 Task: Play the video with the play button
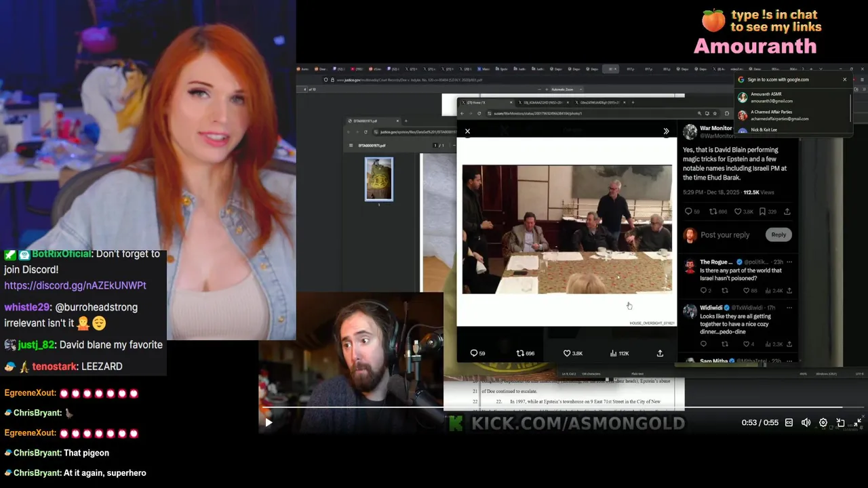coord(269,422)
